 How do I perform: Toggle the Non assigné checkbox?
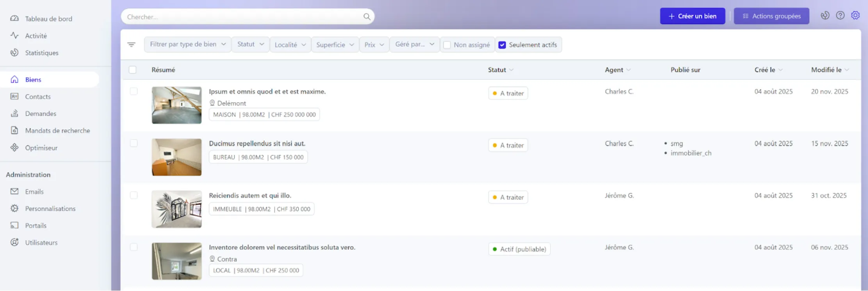tap(447, 45)
